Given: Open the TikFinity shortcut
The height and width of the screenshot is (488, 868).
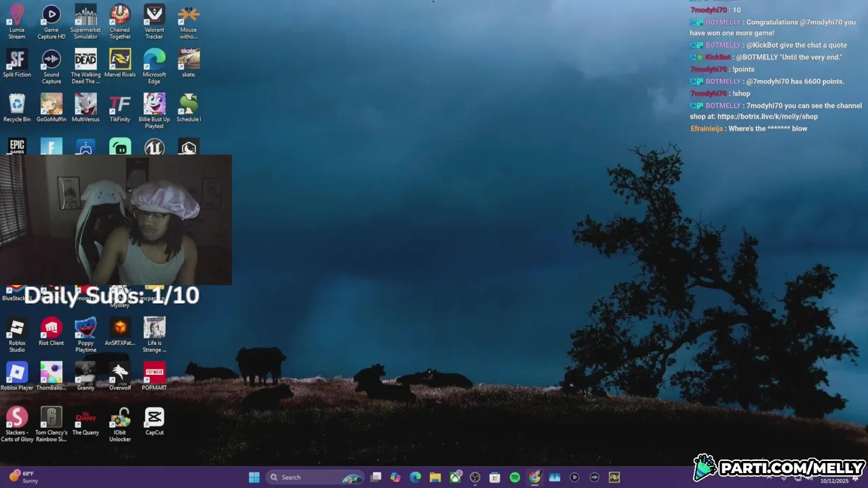Looking at the screenshot, I should click(x=120, y=108).
